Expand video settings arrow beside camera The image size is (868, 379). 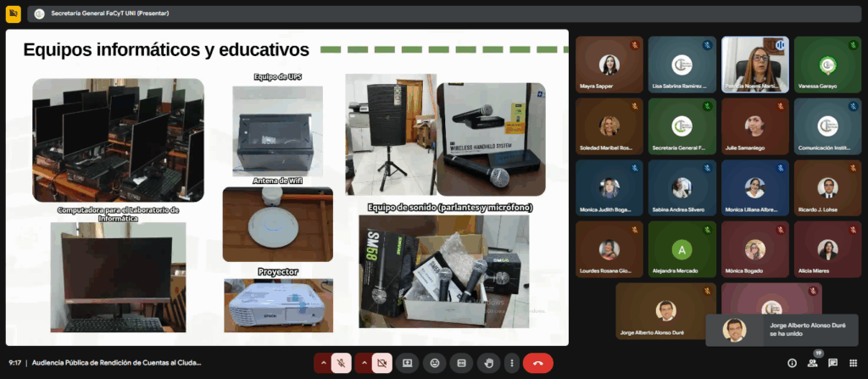pyautogui.click(x=364, y=363)
